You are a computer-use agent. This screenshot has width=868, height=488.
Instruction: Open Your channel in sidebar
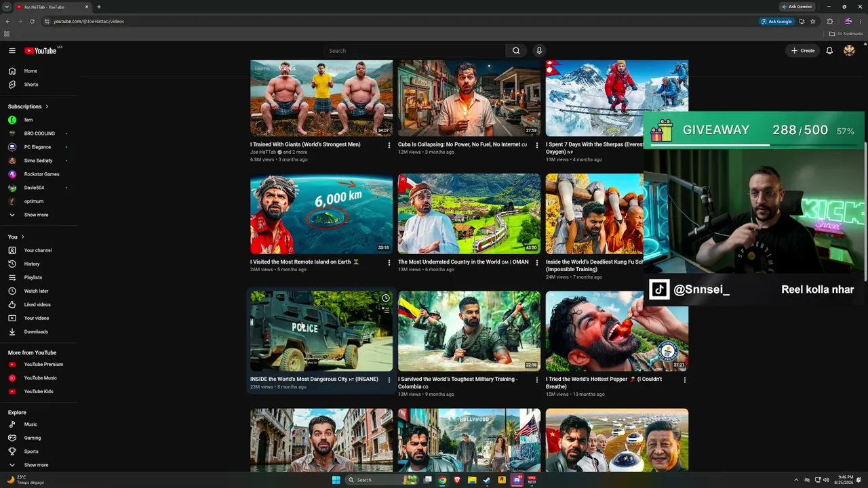(39, 251)
